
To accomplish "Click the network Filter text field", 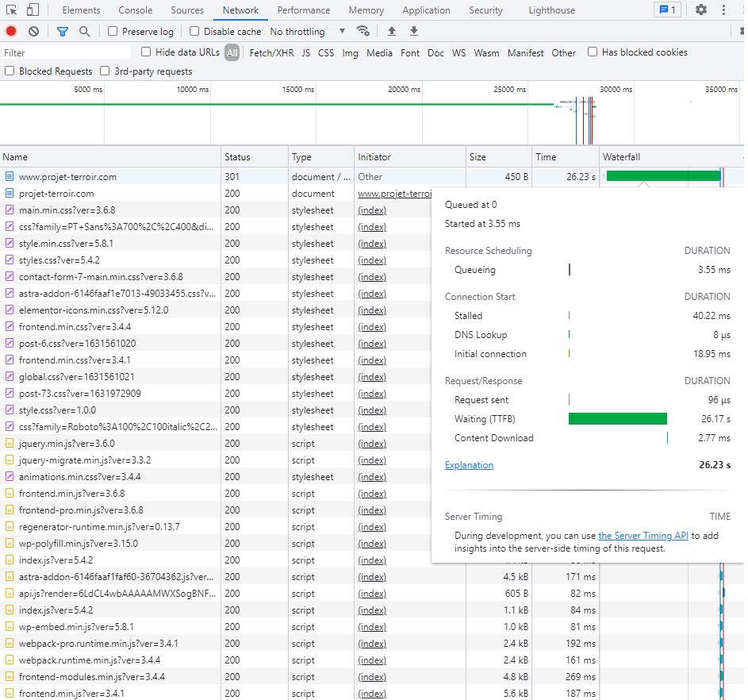I will coord(66,53).
